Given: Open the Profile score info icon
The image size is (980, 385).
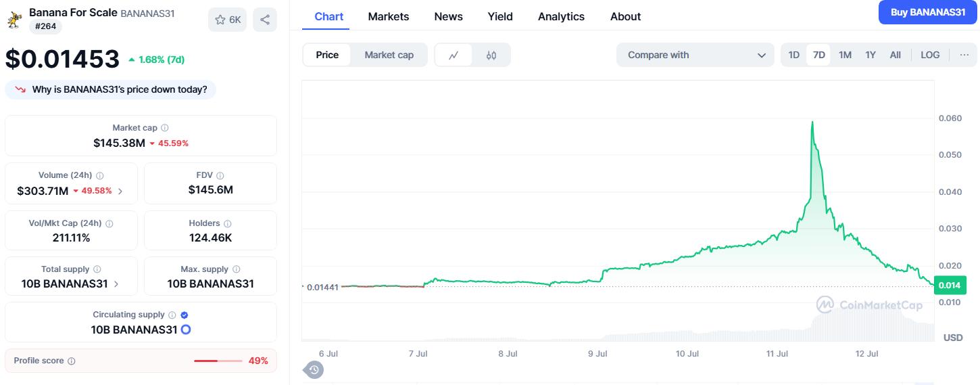Looking at the screenshot, I should (x=72, y=361).
